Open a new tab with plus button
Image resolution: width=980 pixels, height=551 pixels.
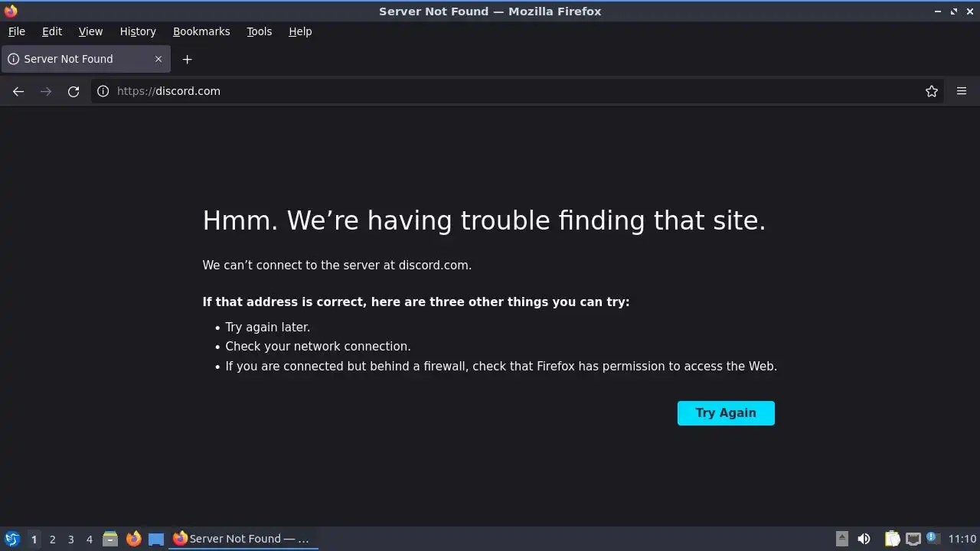tap(187, 59)
